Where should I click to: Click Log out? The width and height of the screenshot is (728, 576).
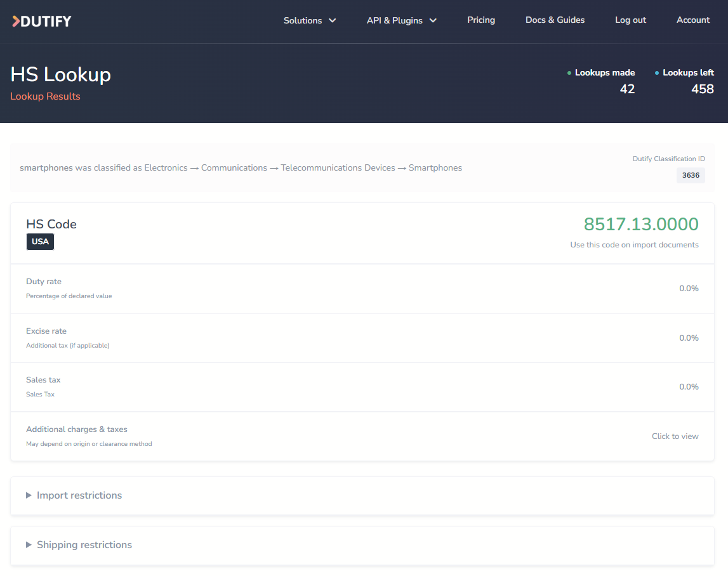(x=630, y=20)
